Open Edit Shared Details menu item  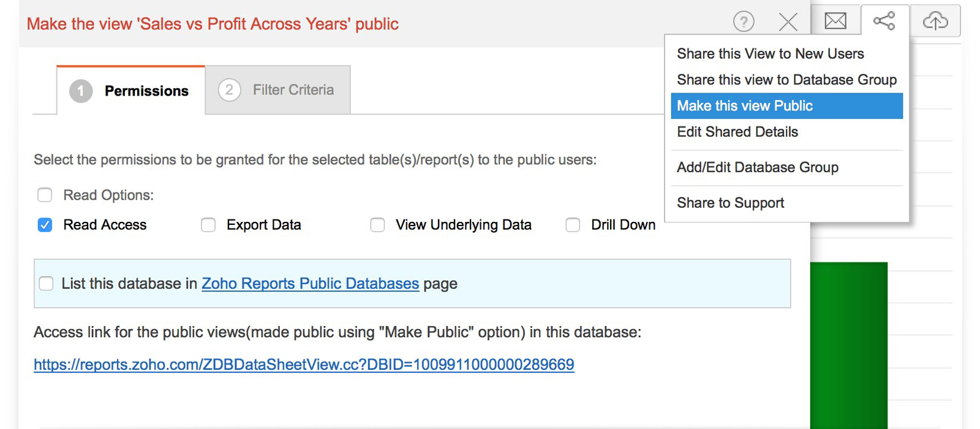pos(737,132)
